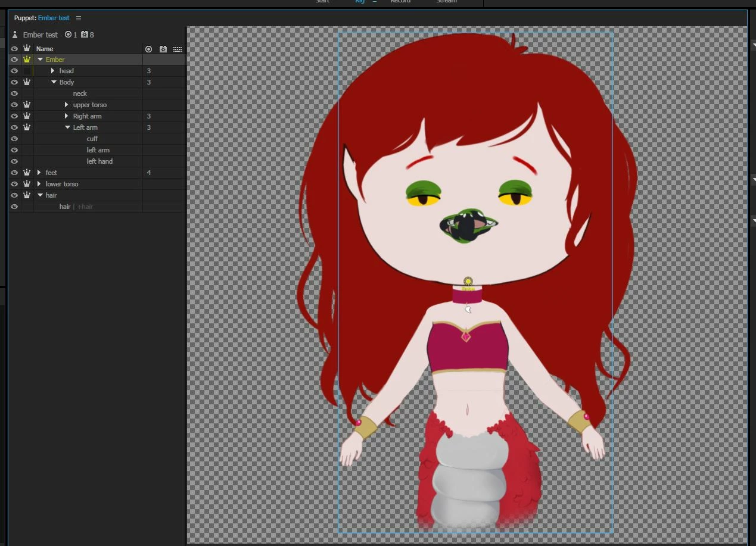Click the puppet's gray coiled tail in canvas

click(469, 479)
